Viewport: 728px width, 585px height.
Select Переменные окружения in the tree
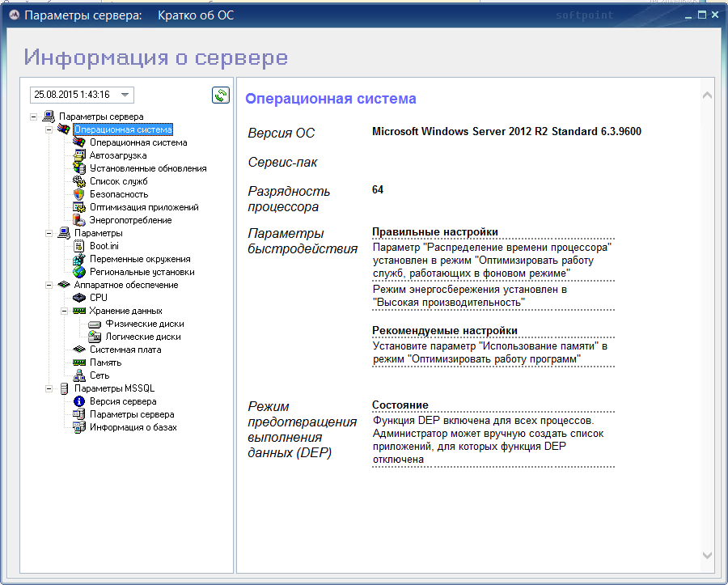coord(140,259)
